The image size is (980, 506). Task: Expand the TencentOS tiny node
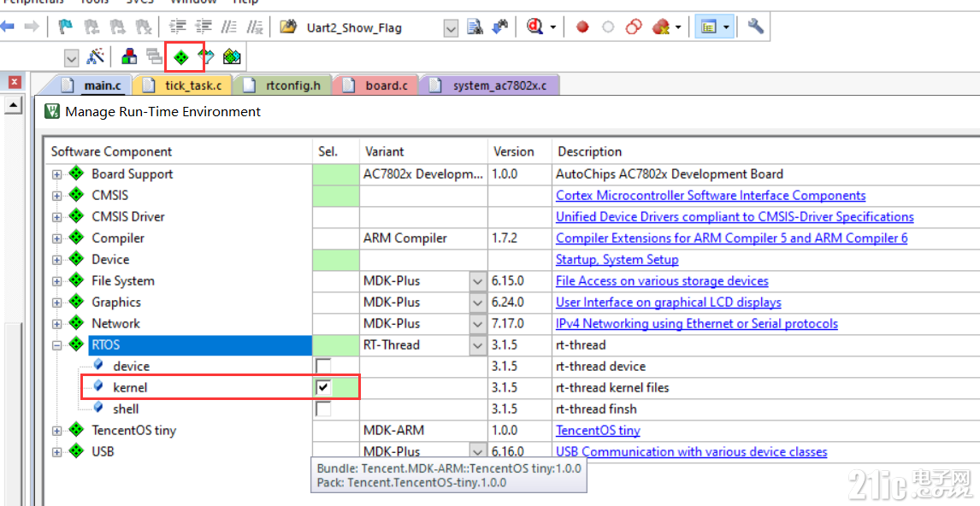pyautogui.click(x=57, y=431)
